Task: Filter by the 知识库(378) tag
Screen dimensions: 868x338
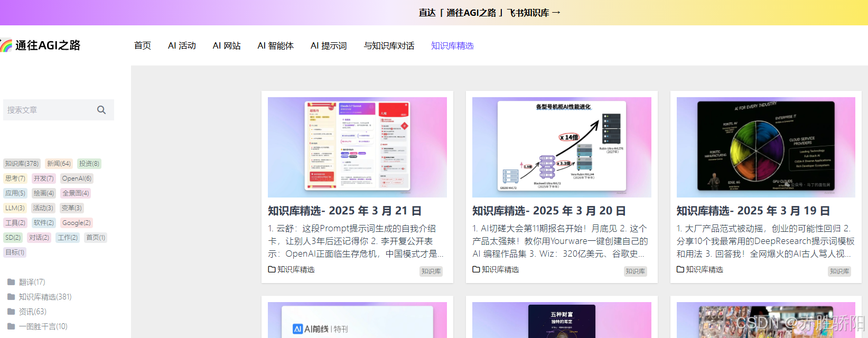Action: tap(22, 164)
